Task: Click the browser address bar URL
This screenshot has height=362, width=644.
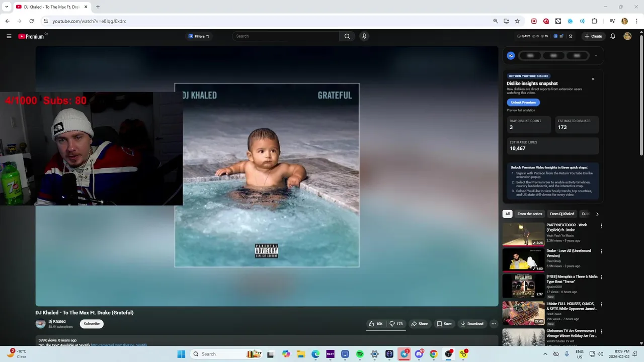Action: click(x=89, y=21)
